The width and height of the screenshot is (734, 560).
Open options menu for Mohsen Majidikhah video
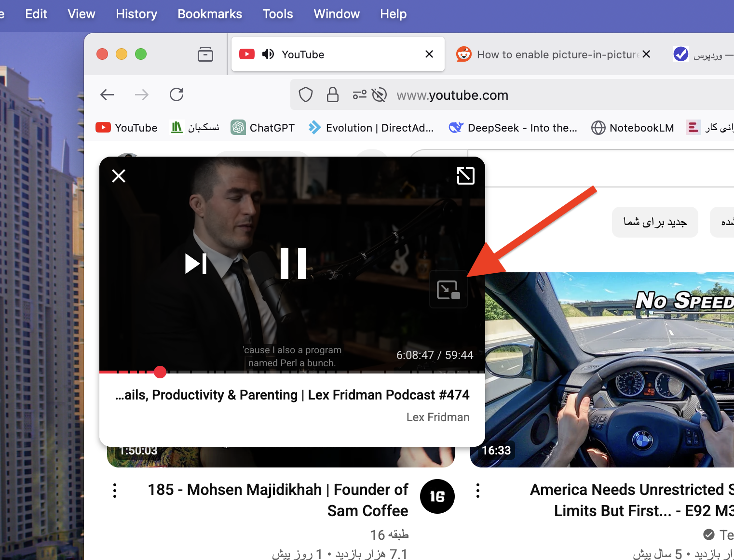pos(115,491)
